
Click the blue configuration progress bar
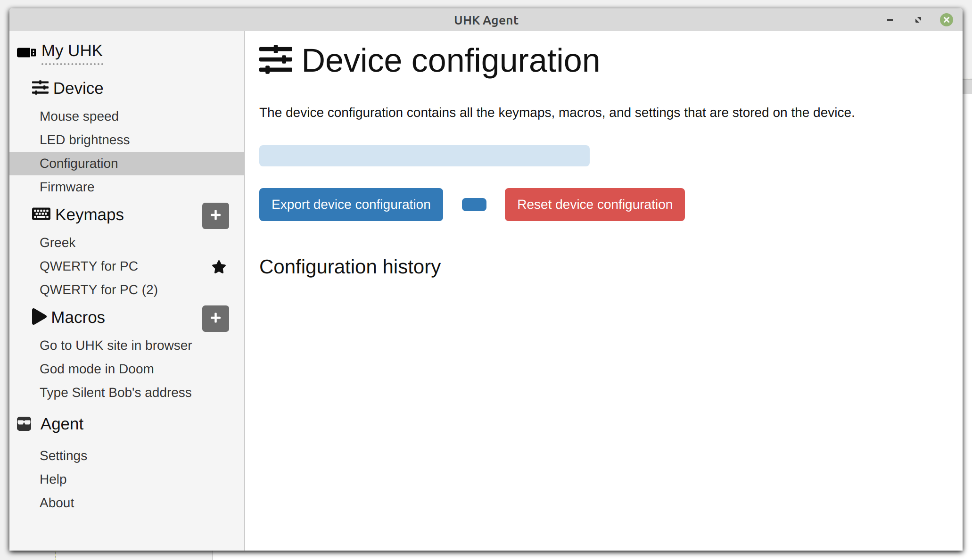(x=424, y=156)
